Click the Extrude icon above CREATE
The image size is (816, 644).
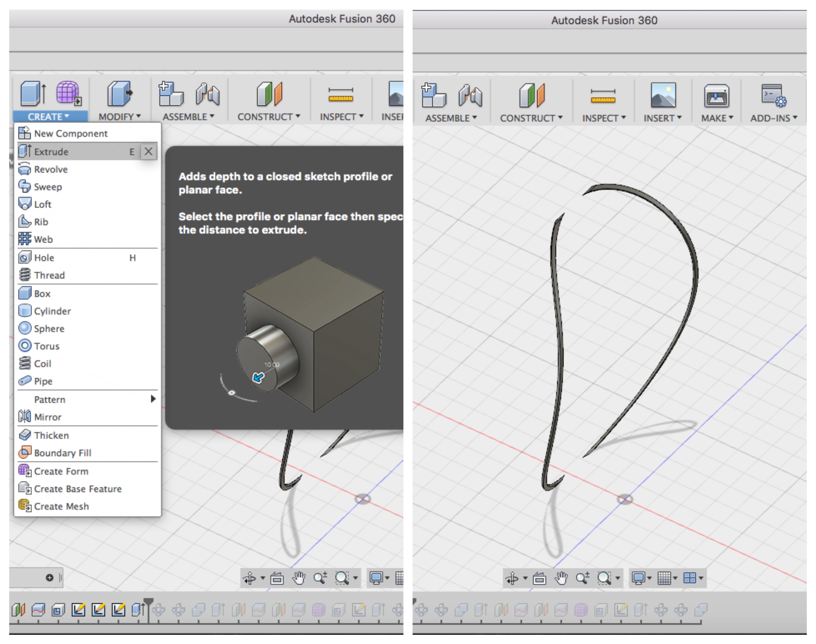[x=33, y=93]
